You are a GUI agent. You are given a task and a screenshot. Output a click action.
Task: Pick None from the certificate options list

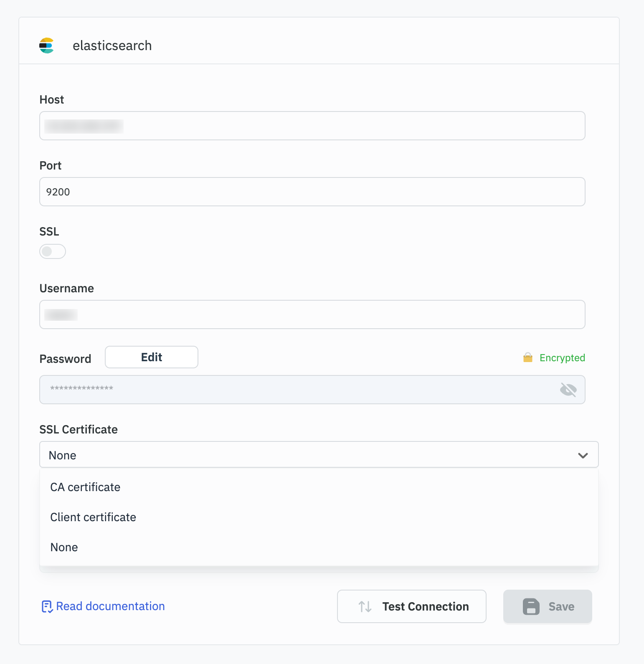click(64, 547)
